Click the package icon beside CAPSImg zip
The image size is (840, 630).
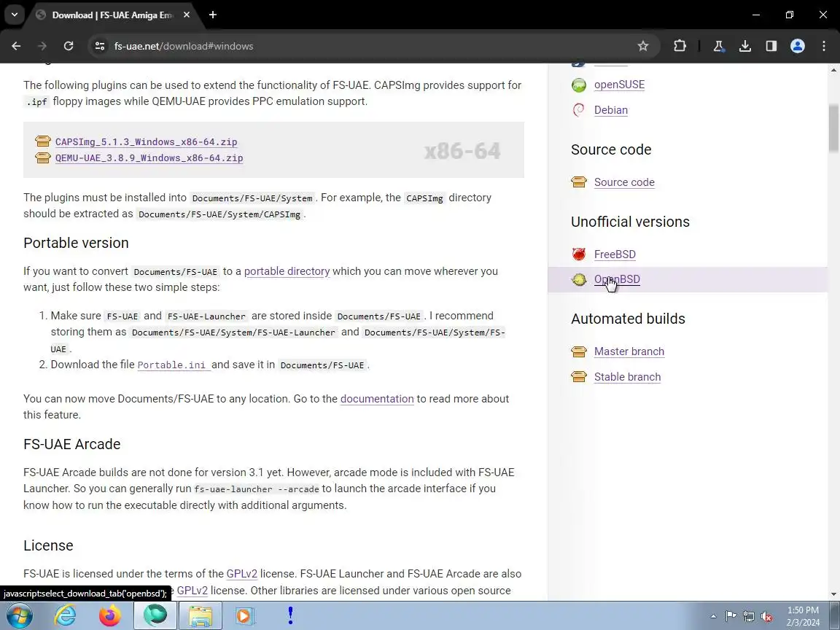click(x=43, y=141)
